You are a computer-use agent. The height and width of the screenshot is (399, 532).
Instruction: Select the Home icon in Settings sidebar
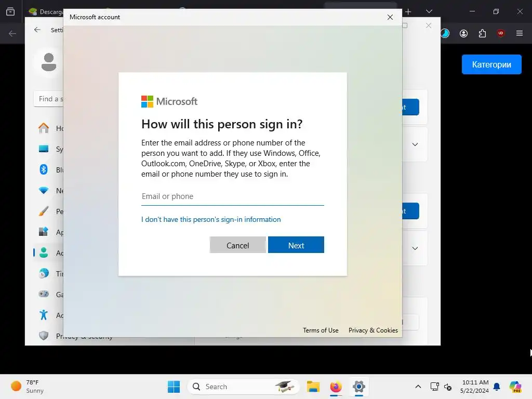(44, 128)
